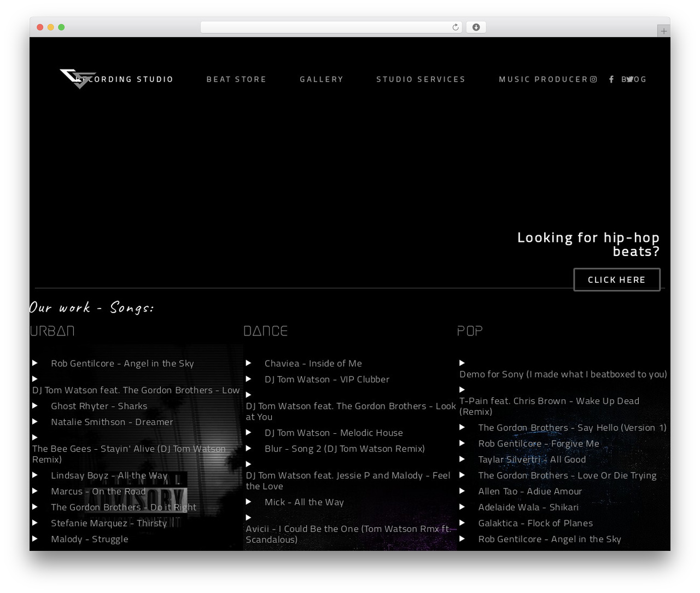
Task: Click the studio logo in the header
Action: pos(78,79)
